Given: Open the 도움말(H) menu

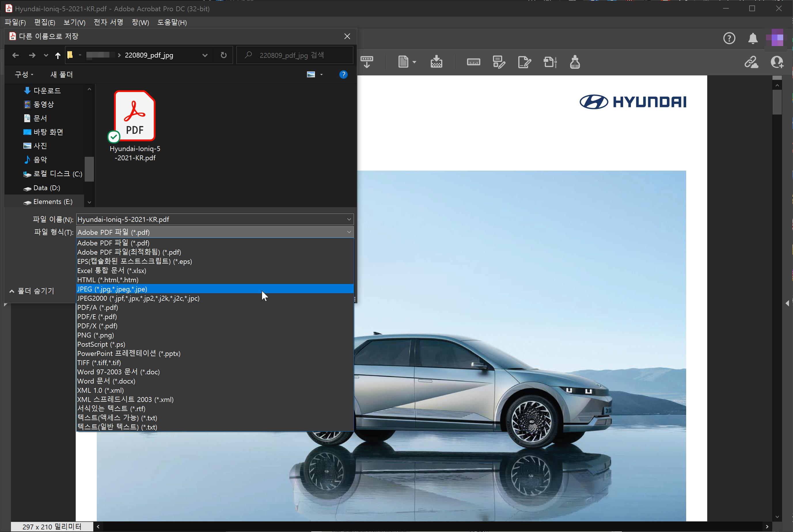Looking at the screenshot, I should [x=172, y=22].
